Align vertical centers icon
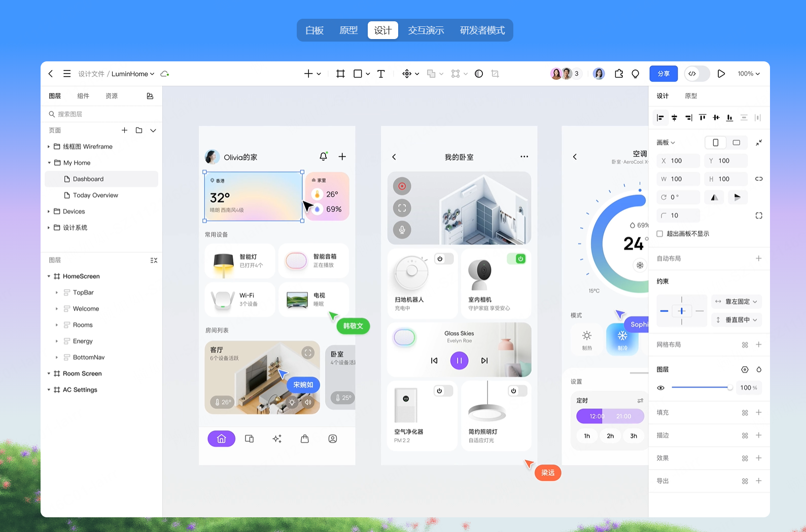This screenshot has width=806, height=532. click(x=716, y=118)
